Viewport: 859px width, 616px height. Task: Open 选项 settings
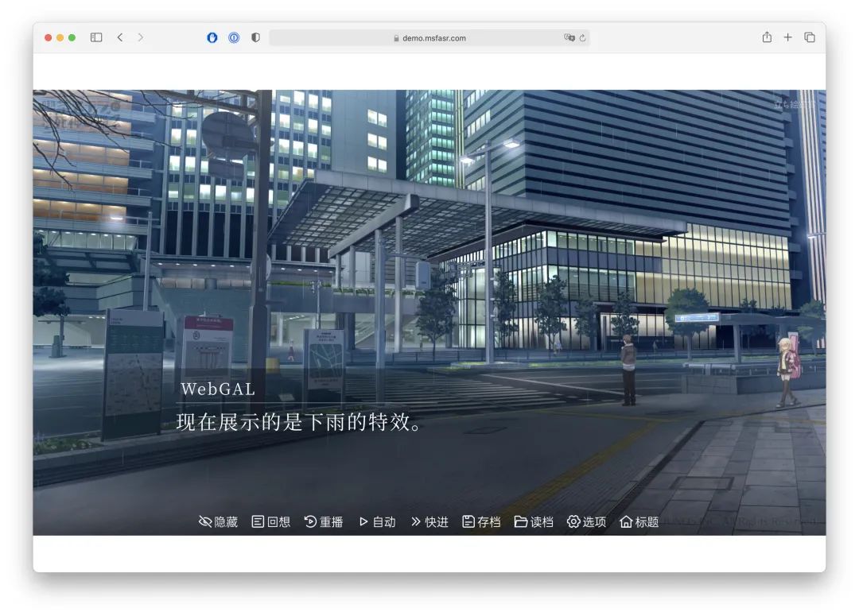[586, 522]
